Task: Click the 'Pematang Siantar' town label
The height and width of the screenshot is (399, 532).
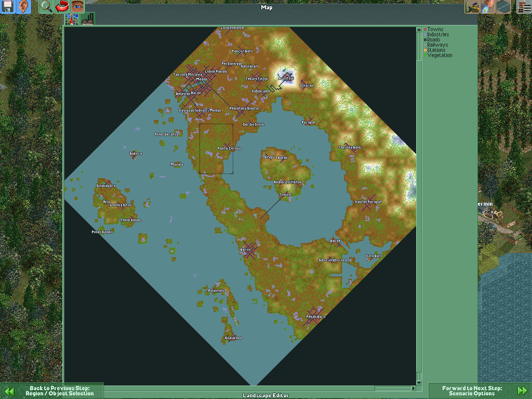Action: pos(244,108)
